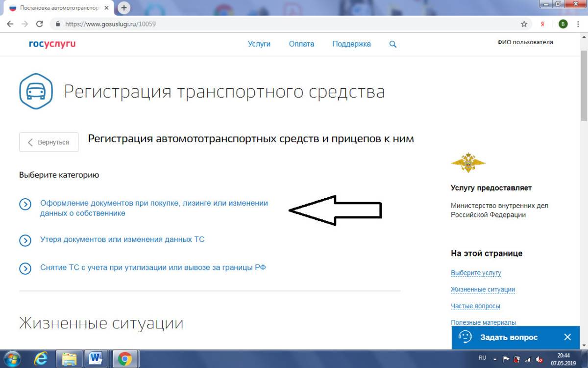The width and height of the screenshot is (588, 368).
Task: Click the browser back arrow
Action: (10, 23)
